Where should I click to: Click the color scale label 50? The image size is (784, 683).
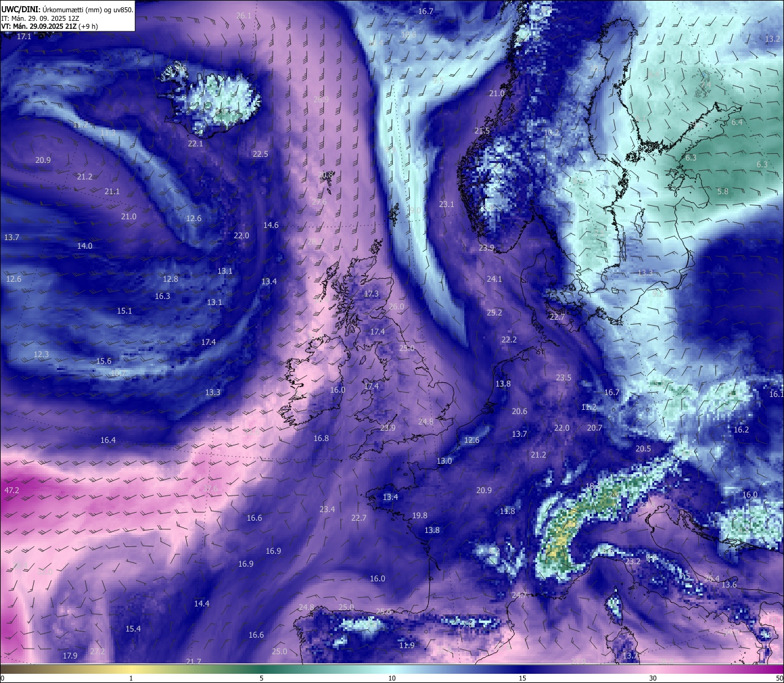[x=779, y=678]
